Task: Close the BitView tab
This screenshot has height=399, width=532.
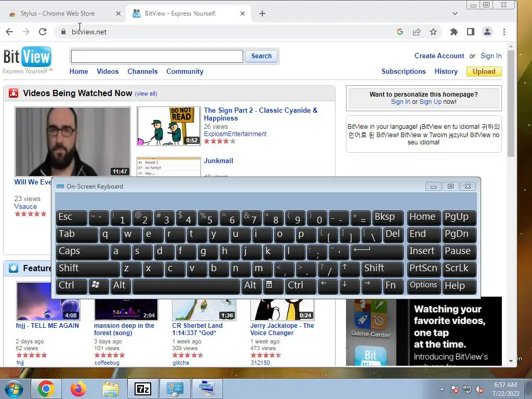Action: [x=243, y=14]
